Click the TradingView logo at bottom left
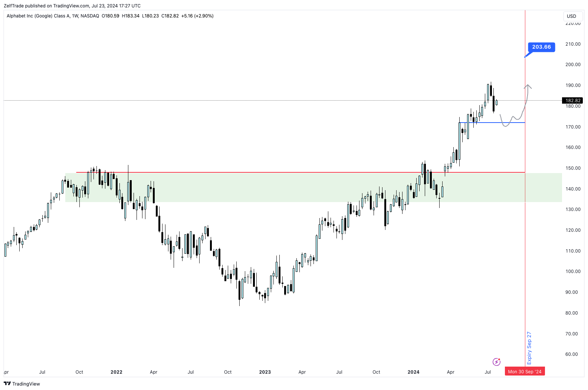This screenshot has height=390, width=588. pos(22,384)
